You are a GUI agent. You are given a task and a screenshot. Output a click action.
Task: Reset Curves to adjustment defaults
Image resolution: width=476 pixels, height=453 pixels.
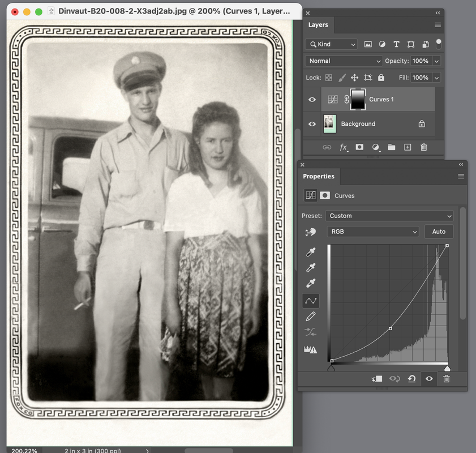[411, 379]
